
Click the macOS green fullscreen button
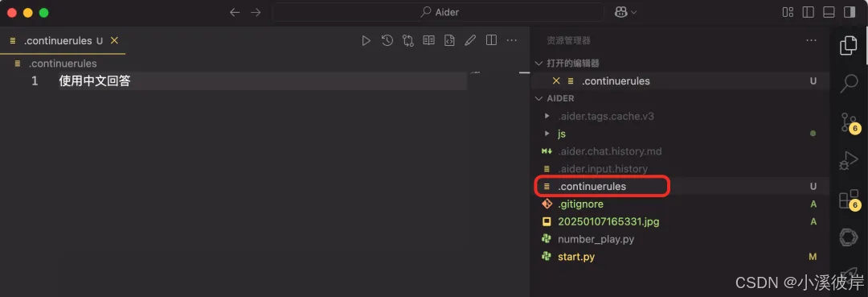(43, 12)
